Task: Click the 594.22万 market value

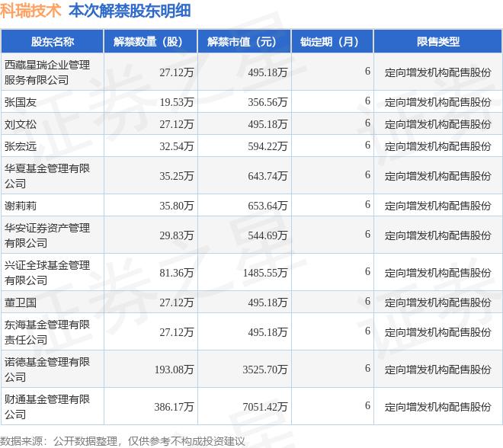Action: click(268, 146)
